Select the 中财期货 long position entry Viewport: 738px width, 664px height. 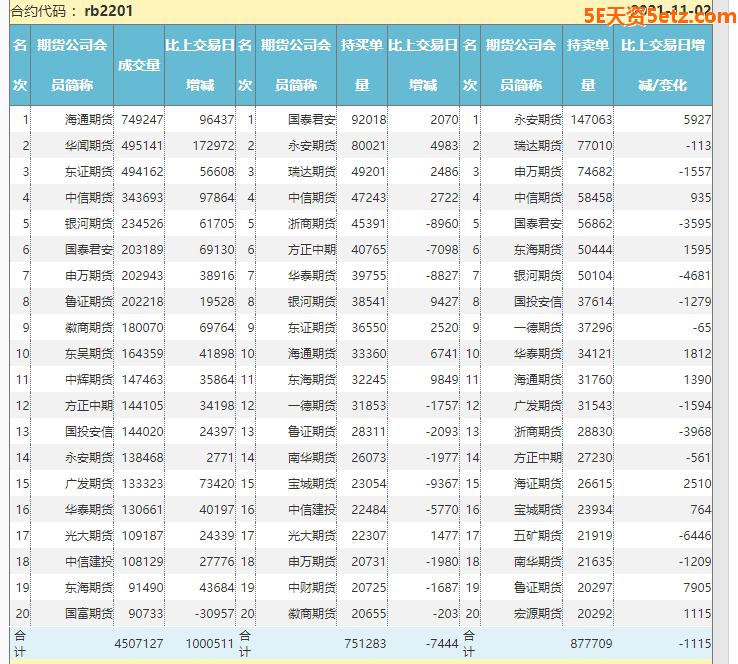(312, 587)
